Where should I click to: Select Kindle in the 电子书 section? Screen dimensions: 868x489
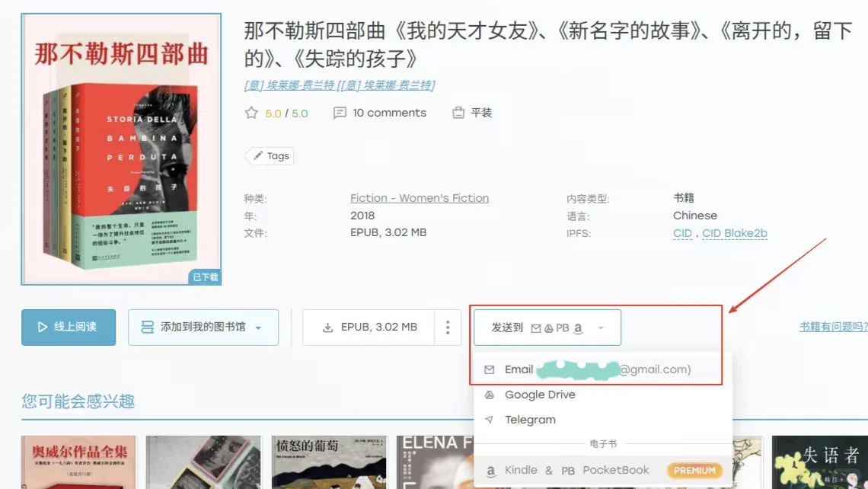point(521,470)
